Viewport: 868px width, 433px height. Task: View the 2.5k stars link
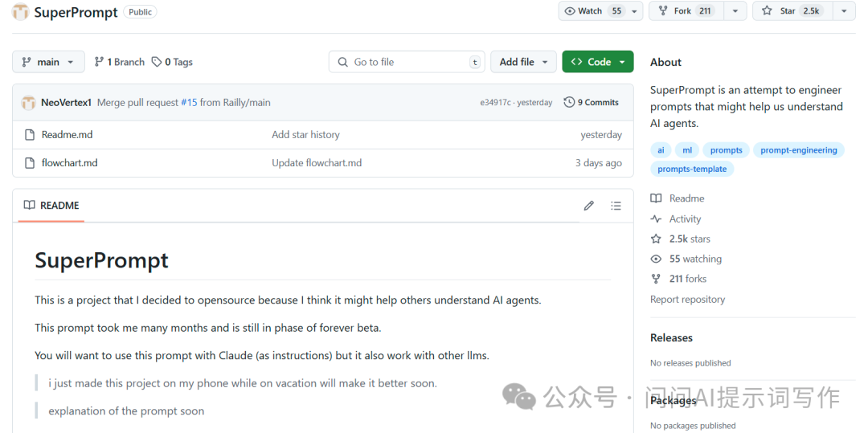coord(690,239)
